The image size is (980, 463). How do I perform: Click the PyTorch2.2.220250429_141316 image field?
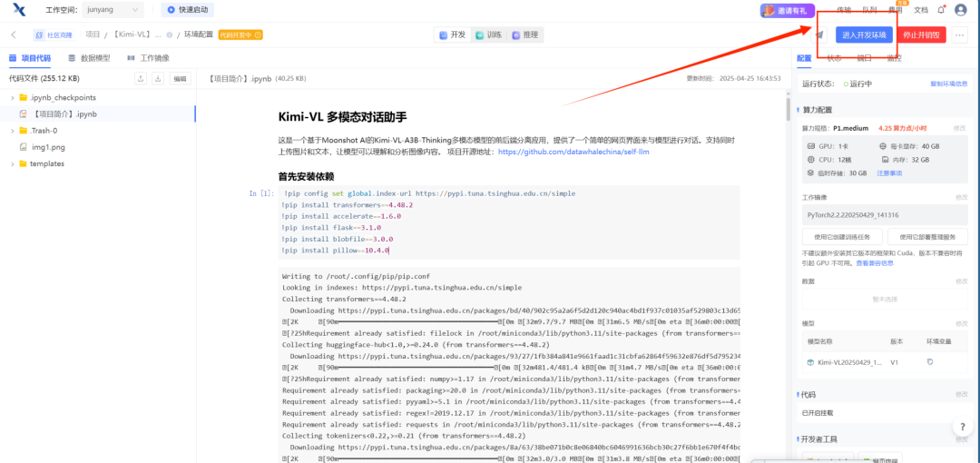click(885, 214)
